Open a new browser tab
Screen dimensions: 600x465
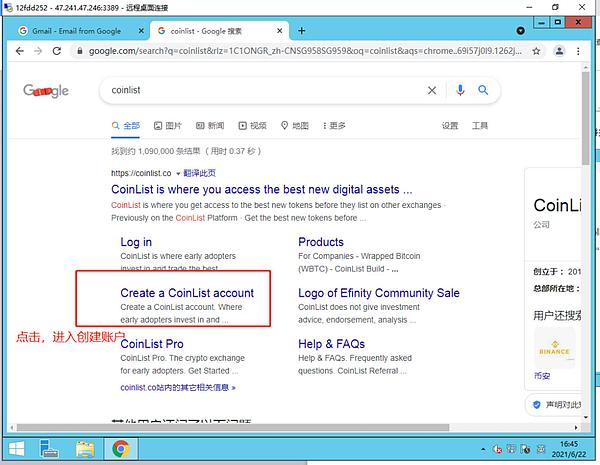(x=303, y=31)
